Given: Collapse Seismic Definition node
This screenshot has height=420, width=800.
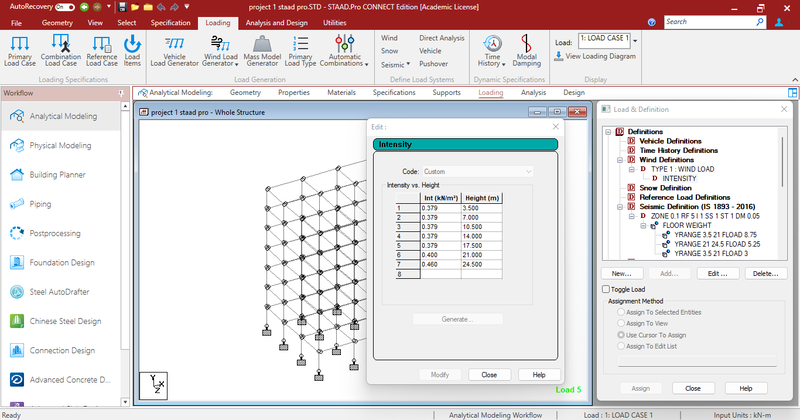Looking at the screenshot, I should coord(620,207).
